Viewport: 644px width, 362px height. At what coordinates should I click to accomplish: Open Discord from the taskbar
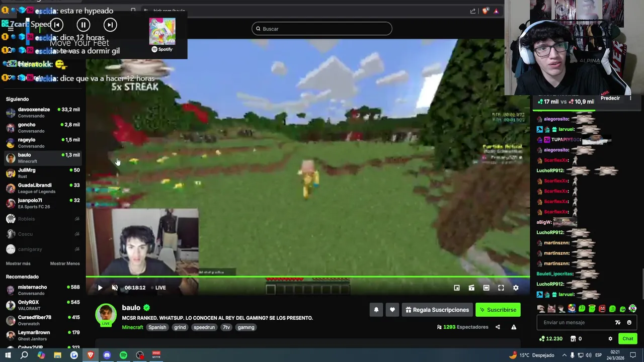(107, 355)
